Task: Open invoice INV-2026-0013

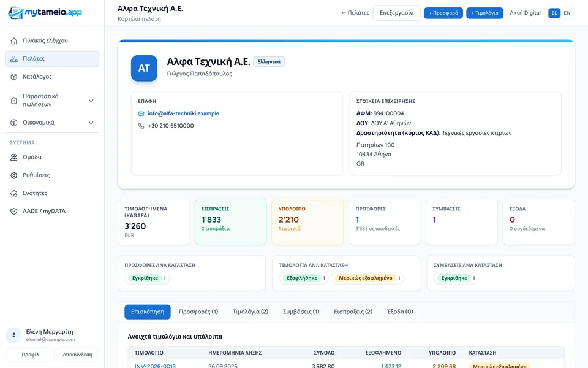Action: (x=155, y=366)
